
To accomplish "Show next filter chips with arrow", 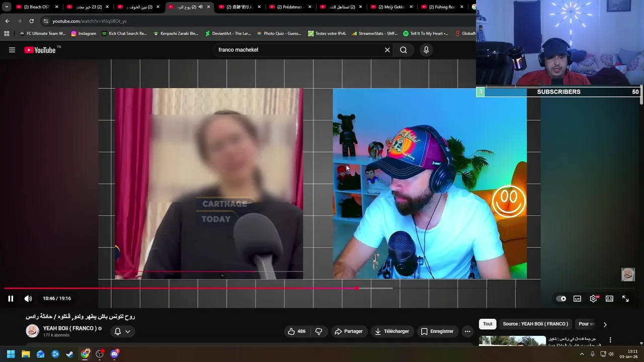I will (605, 324).
